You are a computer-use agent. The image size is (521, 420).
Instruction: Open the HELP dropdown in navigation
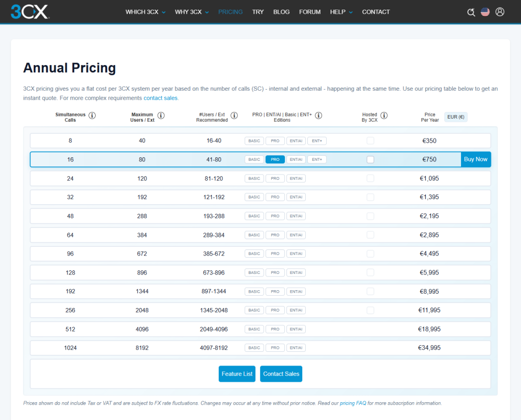pyautogui.click(x=341, y=12)
